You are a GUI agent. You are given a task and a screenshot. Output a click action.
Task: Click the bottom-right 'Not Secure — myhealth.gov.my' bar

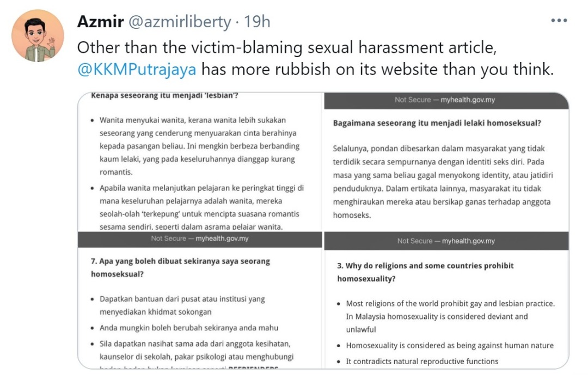(x=446, y=241)
